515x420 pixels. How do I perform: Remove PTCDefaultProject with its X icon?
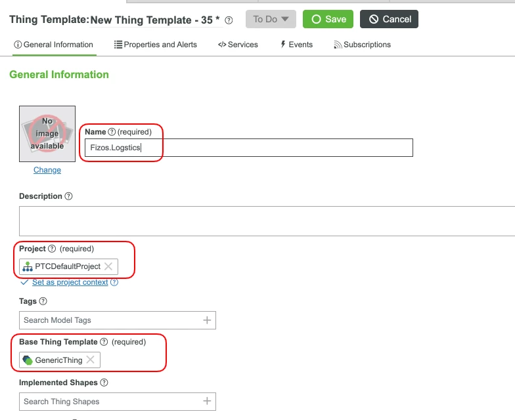pyautogui.click(x=108, y=266)
